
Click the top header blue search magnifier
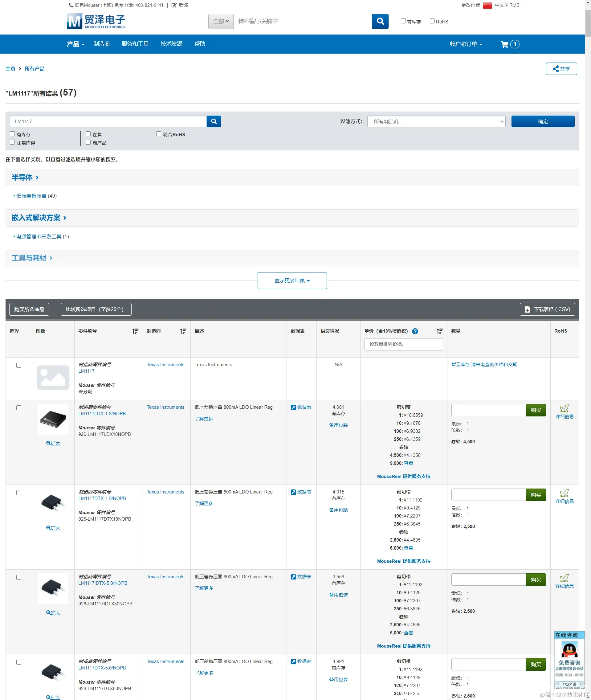point(380,21)
